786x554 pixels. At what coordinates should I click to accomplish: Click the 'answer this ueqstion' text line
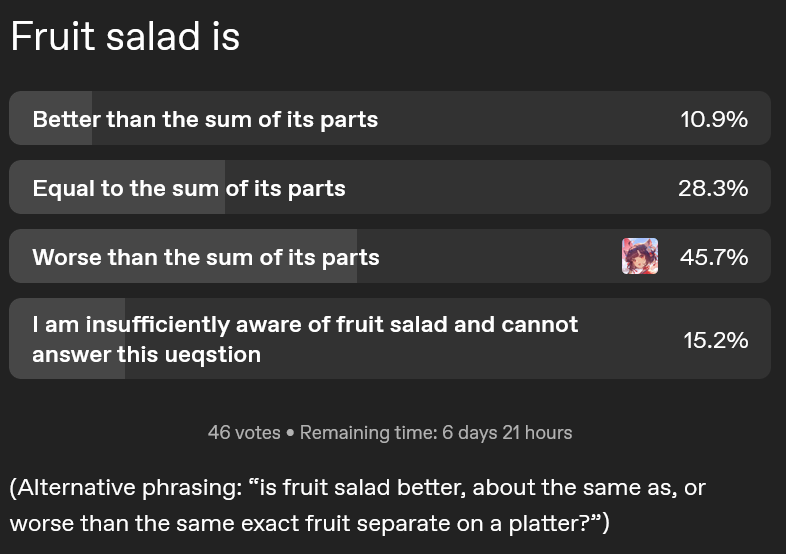pos(146,354)
